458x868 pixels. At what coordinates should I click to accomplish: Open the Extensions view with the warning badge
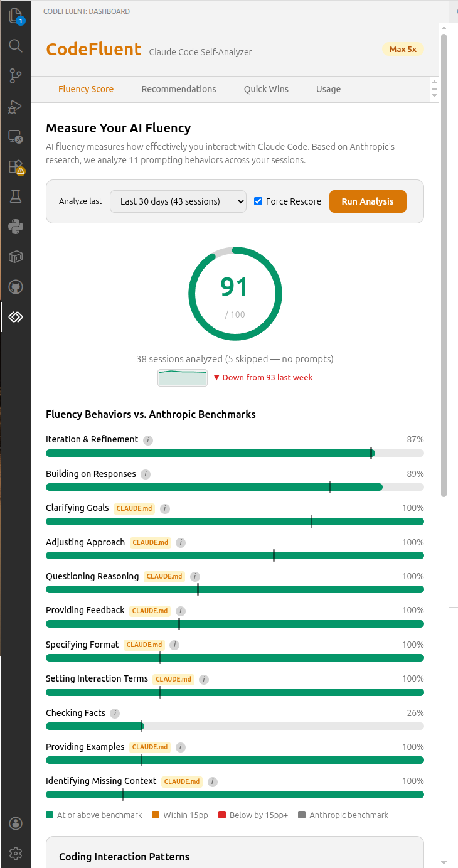pos(15,166)
